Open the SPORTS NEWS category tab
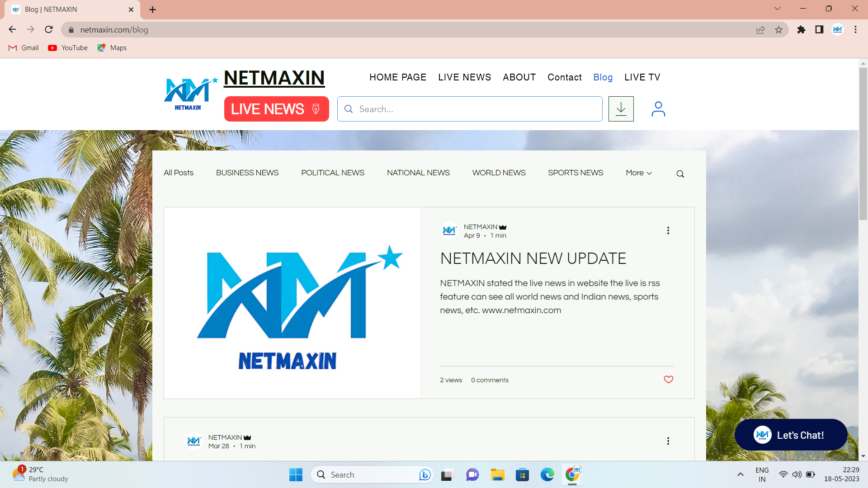 pos(576,173)
